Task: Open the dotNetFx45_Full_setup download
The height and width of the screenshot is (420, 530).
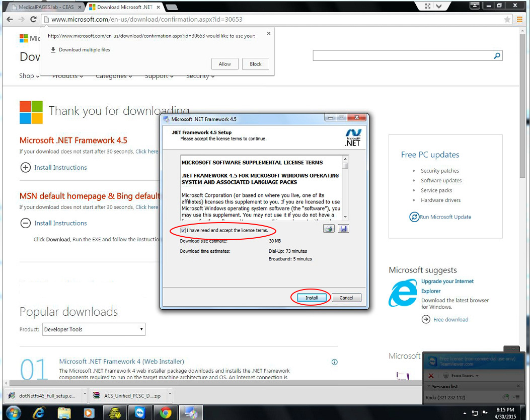Action: [x=43, y=395]
